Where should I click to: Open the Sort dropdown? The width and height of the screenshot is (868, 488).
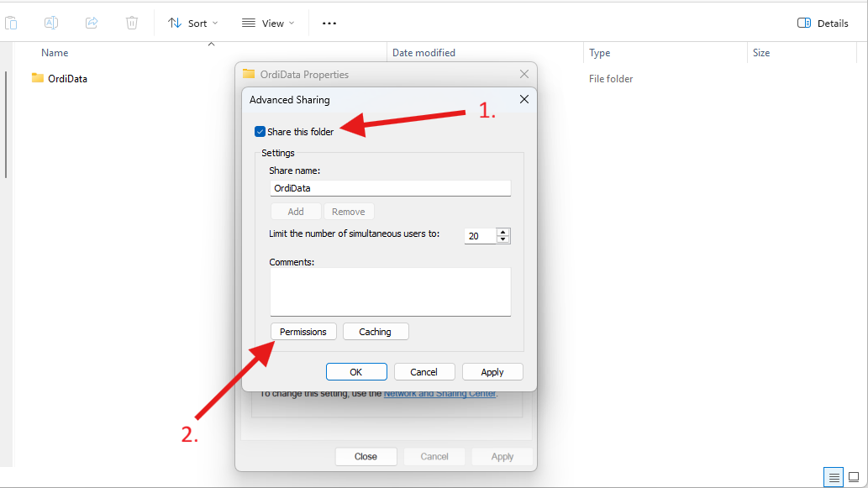pos(192,24)
